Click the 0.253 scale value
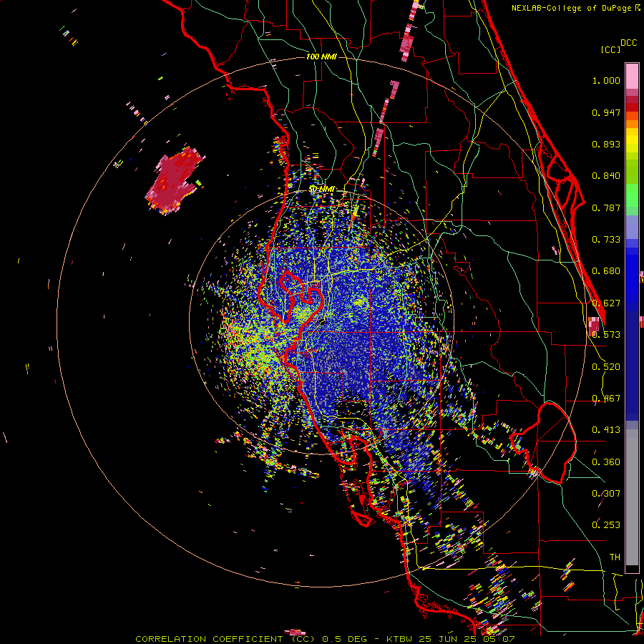Screen dimensions: 644x644 606,525
